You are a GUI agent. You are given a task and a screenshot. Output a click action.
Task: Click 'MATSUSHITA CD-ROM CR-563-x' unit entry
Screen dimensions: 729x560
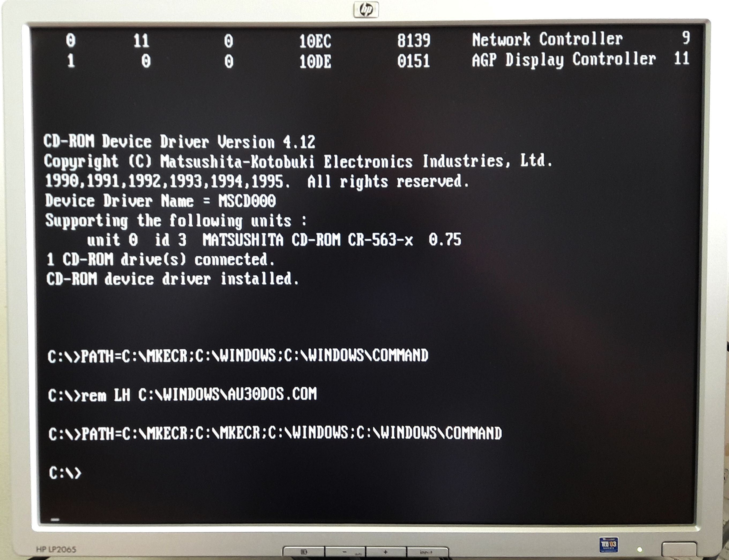click(x=308, y=240)
